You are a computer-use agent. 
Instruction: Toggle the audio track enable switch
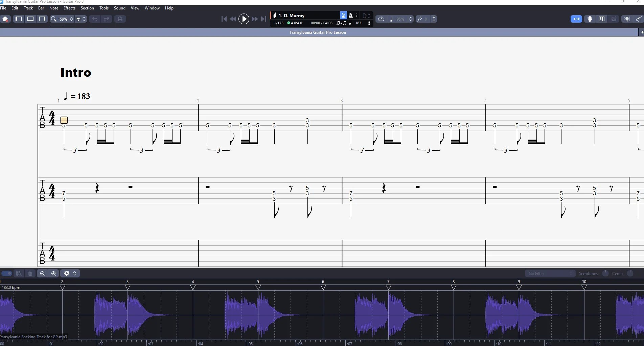click(7, 273)
